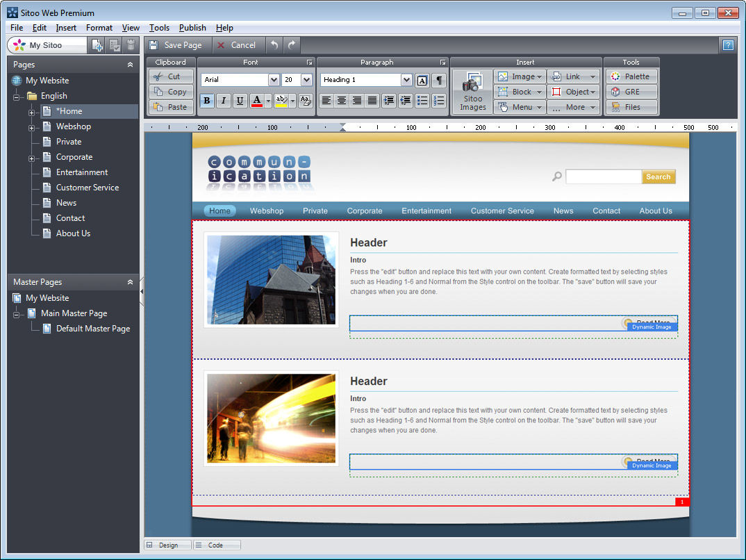Switch to the Code view tab
The height and width of the screenshot is (560, 746).
tap(216, 545)
